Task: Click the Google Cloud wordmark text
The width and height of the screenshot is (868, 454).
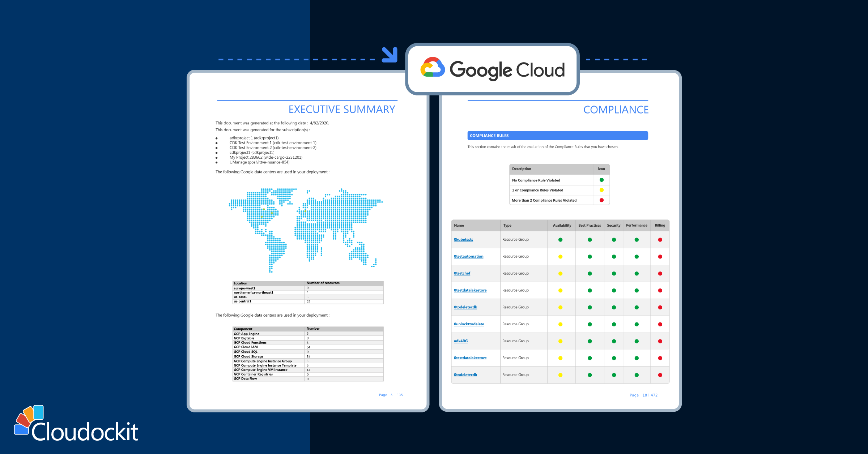Action: click(507, 70)
